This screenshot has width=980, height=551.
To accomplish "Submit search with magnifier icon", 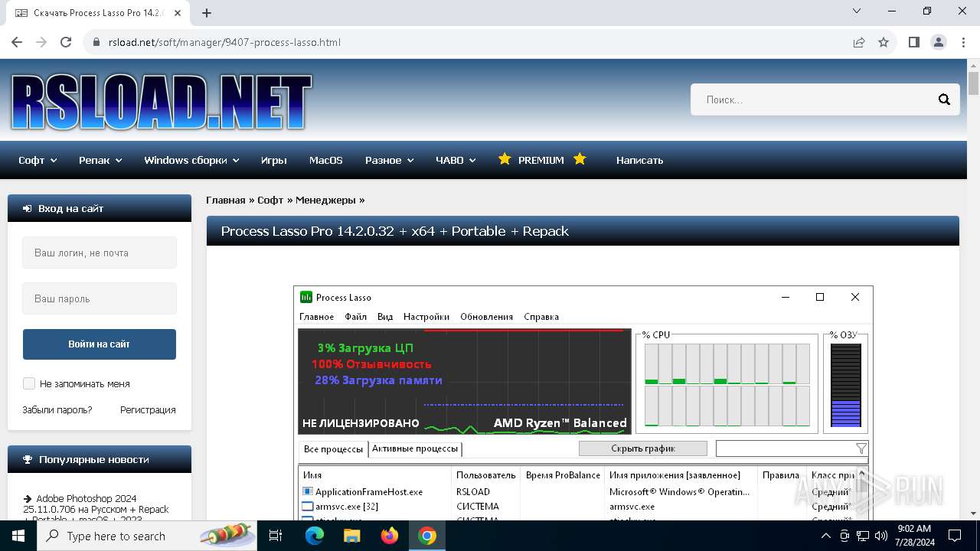I will (944, 99).
